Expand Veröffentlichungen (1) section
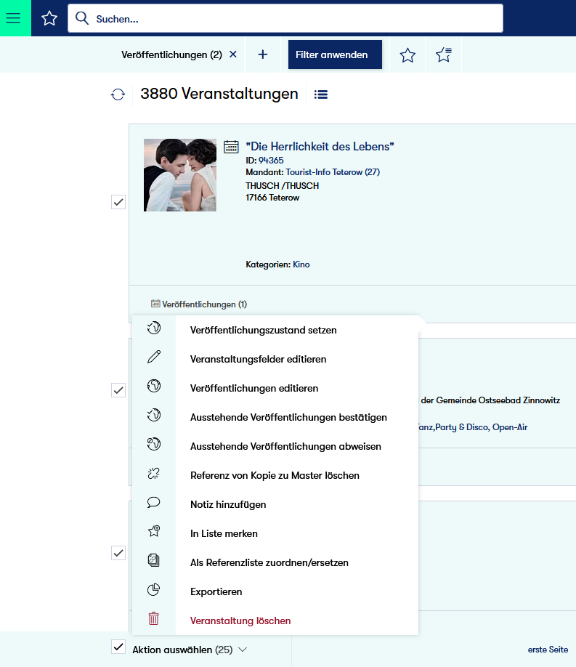Viewport: 576px width, 667px height. (x=199, y=304)
